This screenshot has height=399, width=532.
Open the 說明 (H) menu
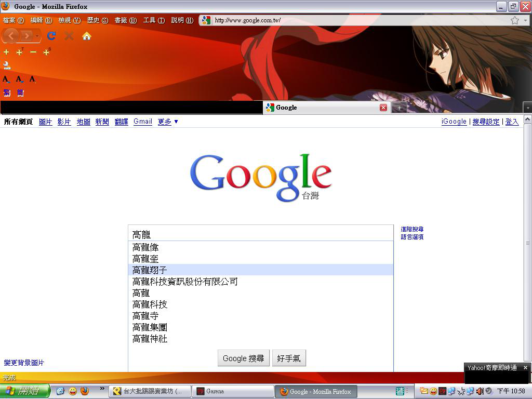point(182,20)
